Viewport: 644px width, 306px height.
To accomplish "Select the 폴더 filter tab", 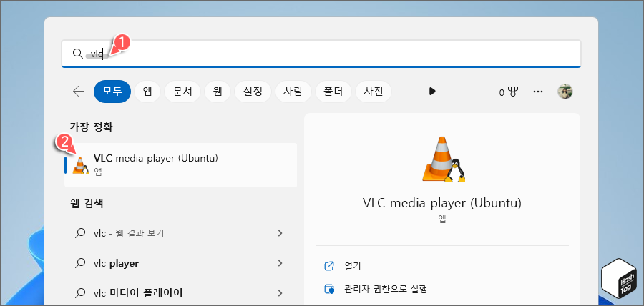I will [333, 91].
